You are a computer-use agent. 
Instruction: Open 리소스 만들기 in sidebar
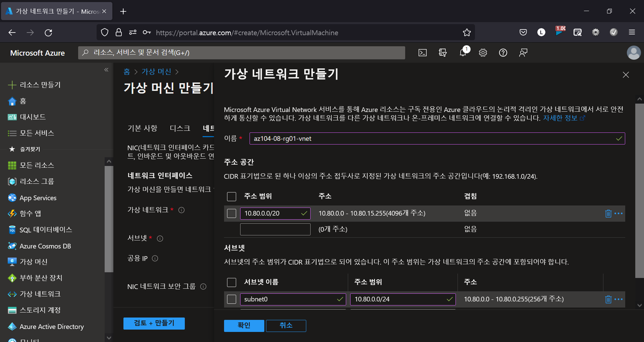(x=34, y=85)
